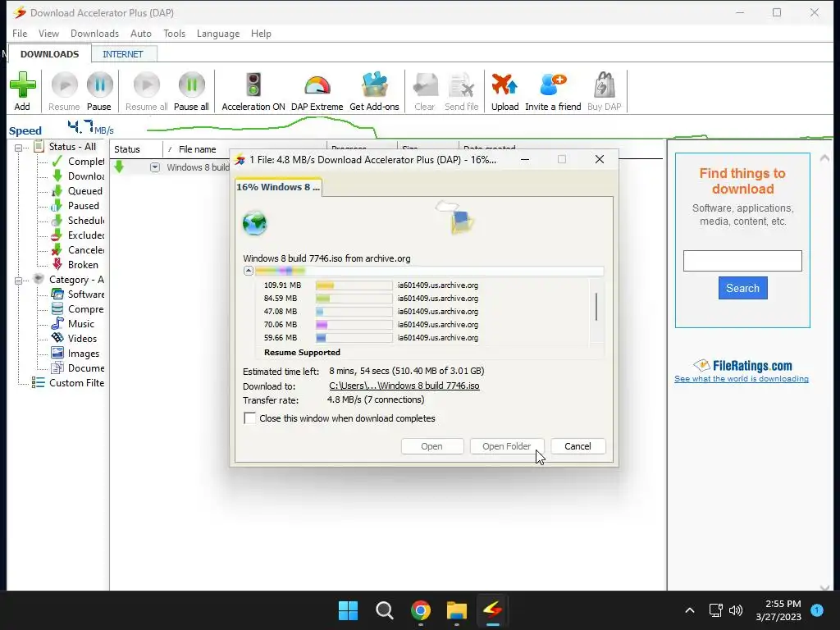Click the Resume toolbar icon
Image resolution: width=840 pixels, height=630 pixels.
[64, 85]
